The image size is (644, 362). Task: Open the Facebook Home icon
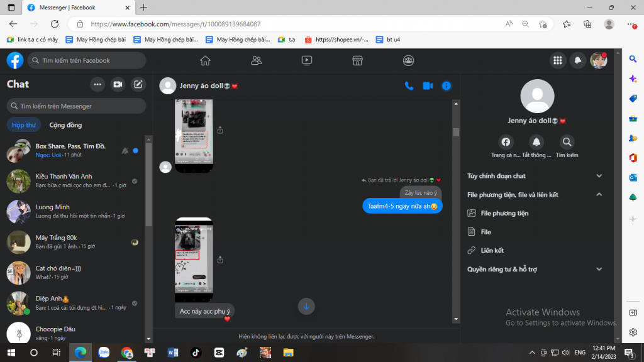205,60
